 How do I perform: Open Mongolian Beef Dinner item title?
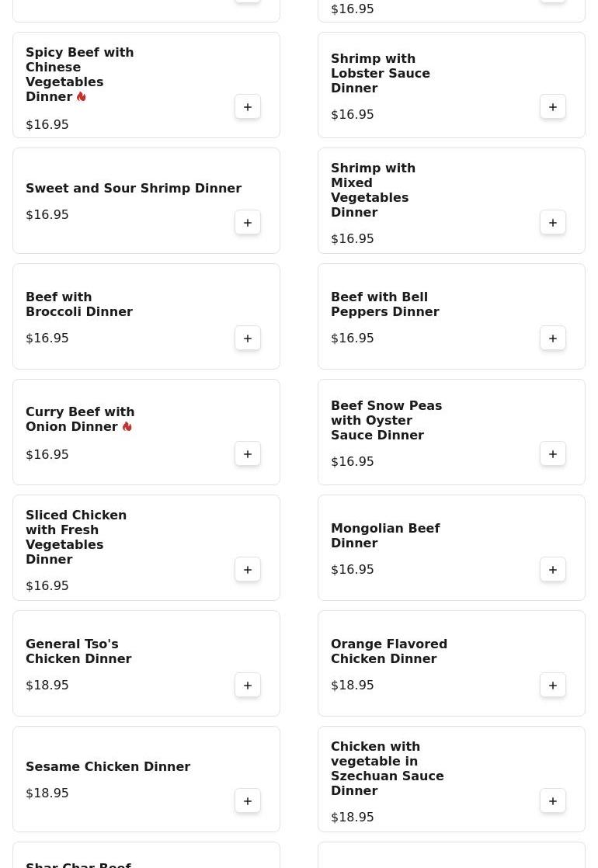385,536
